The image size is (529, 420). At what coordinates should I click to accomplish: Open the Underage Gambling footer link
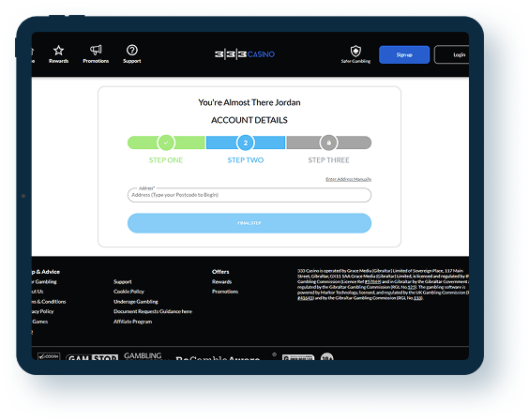(x=136, y=302)
